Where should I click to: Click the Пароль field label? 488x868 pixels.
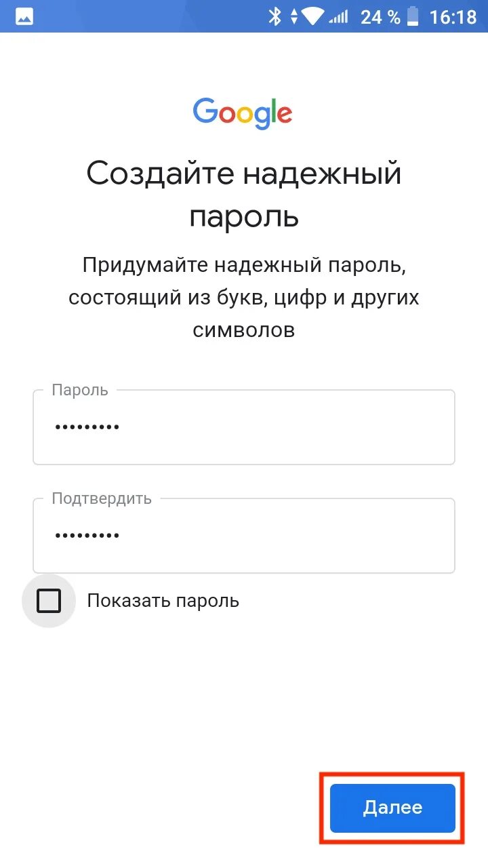pos(80,390)
